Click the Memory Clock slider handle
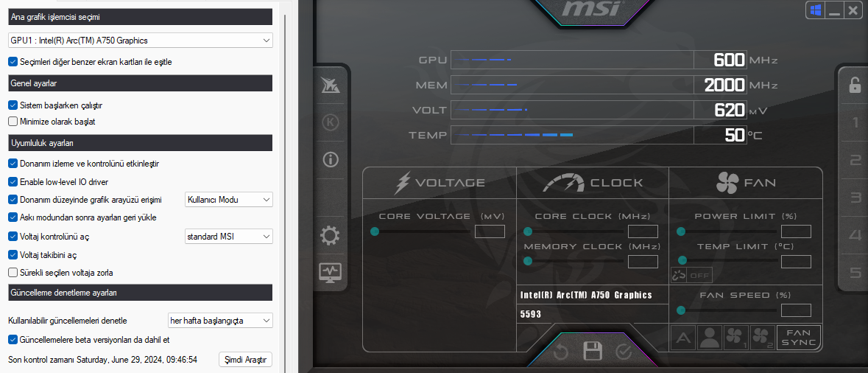The width and height of the screenshot is (868, 373). click(528, 260)
